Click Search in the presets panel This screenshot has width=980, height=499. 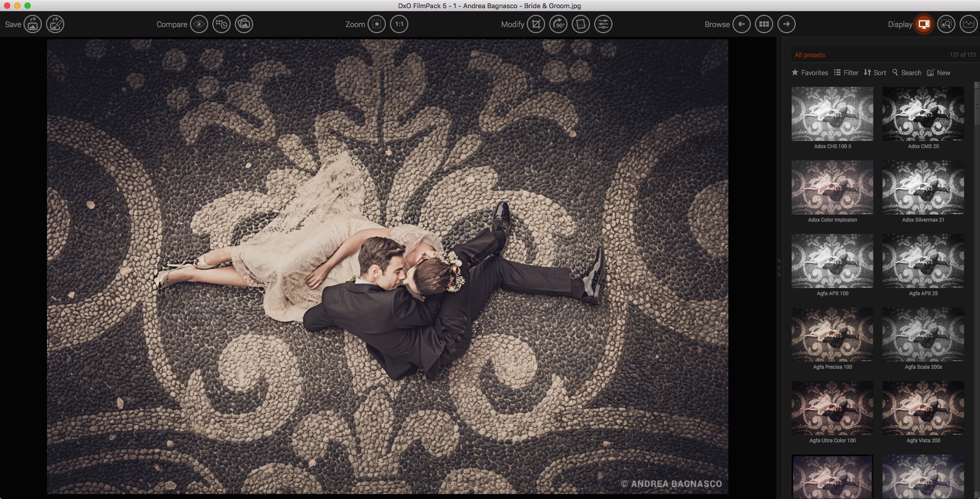coord(906,73)
